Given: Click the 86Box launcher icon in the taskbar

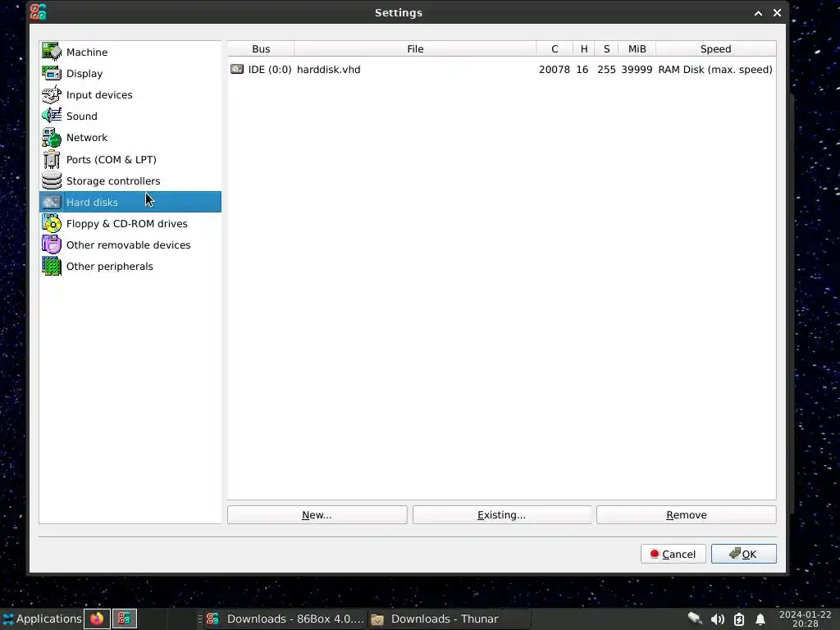Looking at the screenshot, I should click(x=124, y=619).
